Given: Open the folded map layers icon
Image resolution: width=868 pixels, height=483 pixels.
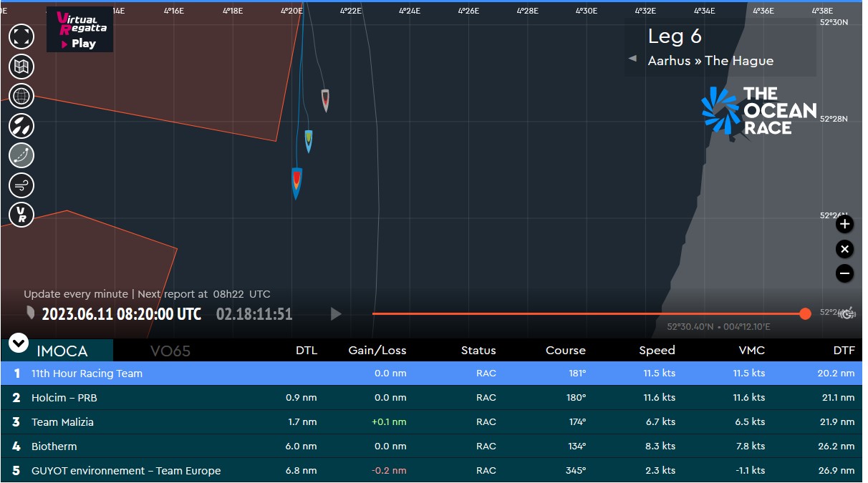Looking at the screenshot, I should 21,67.
